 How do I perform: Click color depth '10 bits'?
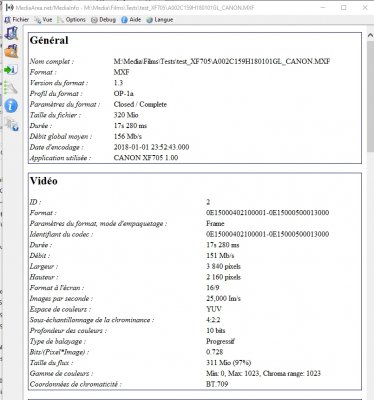tap(216, 330)
